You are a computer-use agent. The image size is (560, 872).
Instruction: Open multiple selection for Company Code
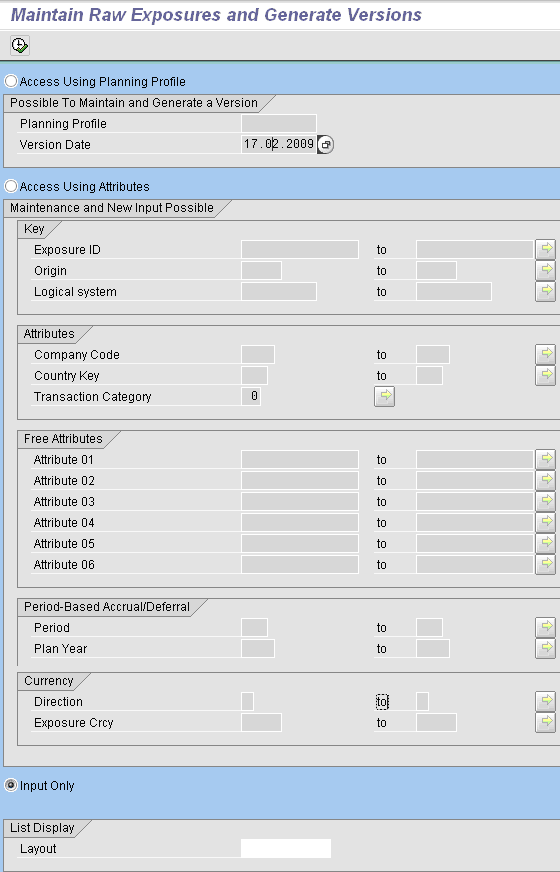[546, 354]
